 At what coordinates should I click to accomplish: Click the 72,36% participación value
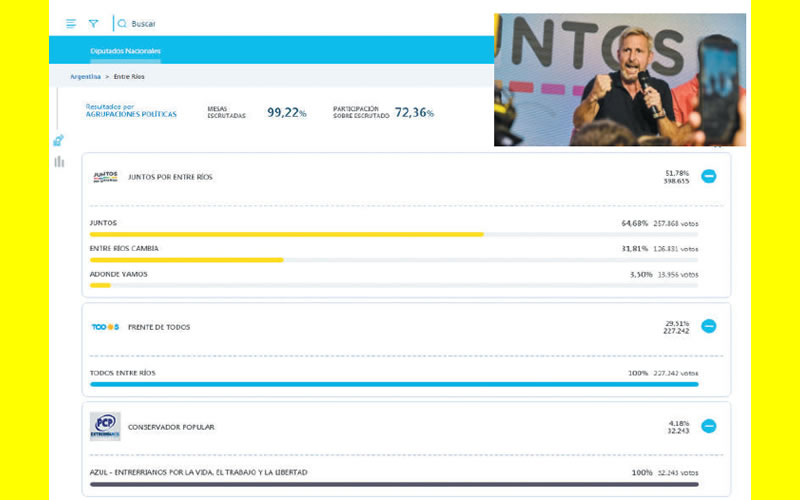click(x=414, y=113)
